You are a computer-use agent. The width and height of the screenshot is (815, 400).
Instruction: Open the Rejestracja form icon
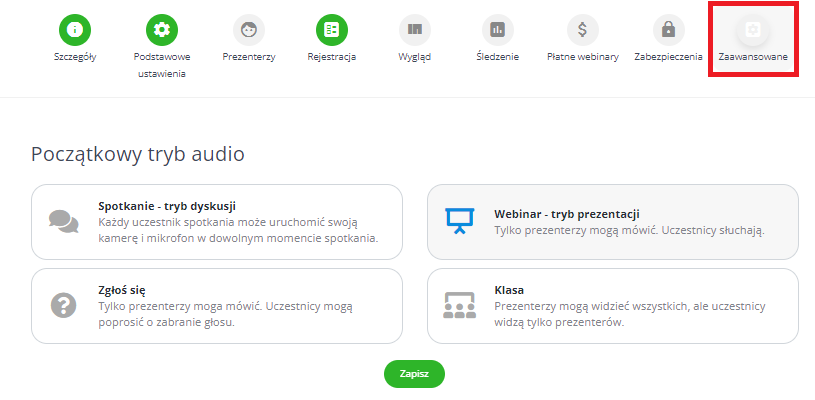pos(331,30)
